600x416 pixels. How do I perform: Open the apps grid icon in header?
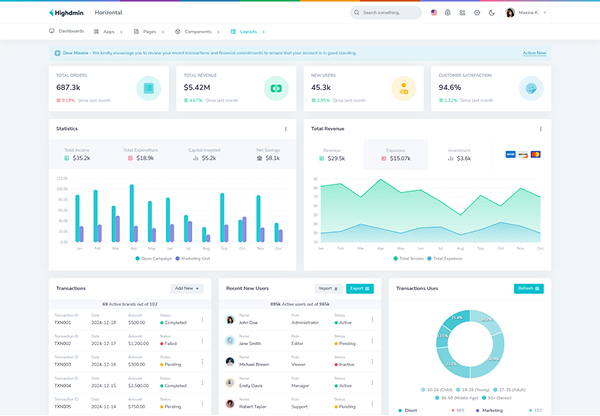point(462,13)
